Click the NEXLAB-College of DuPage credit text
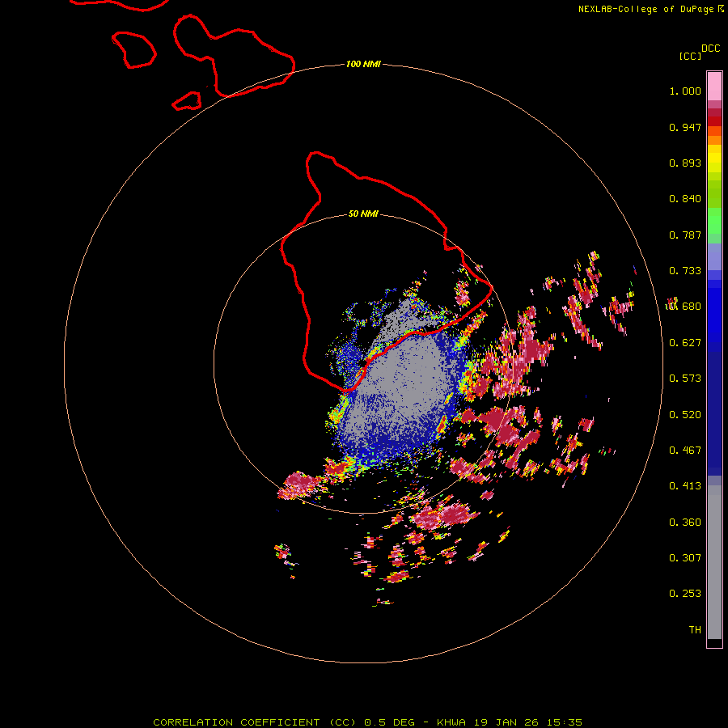This screenshot has height=728, width=728. (x=650, y=9)
